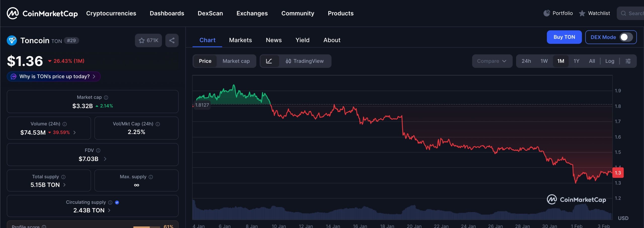This screenshot has width=644, height=228.
Task: Open the Compare dropdown
Action: pos(492,61)
